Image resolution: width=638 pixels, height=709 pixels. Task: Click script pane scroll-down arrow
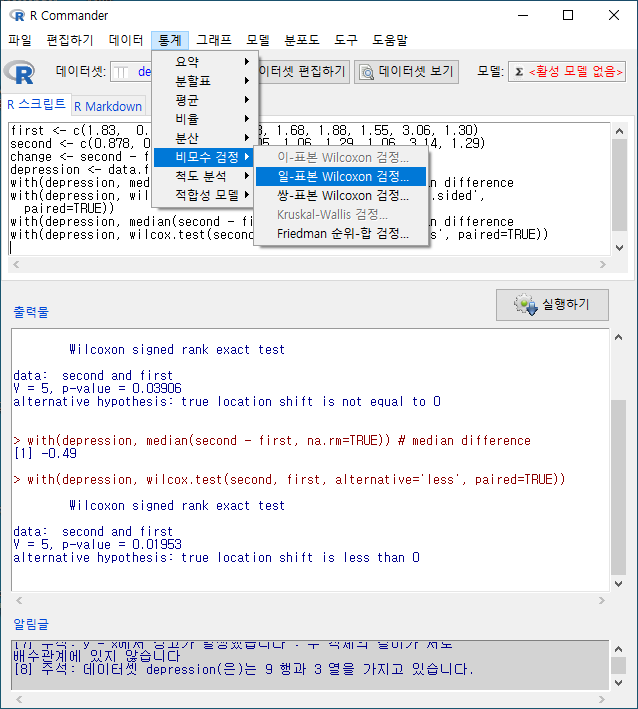619,248
